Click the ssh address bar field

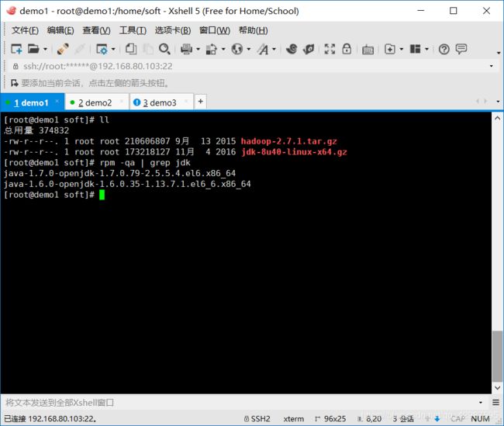(250, 66)
